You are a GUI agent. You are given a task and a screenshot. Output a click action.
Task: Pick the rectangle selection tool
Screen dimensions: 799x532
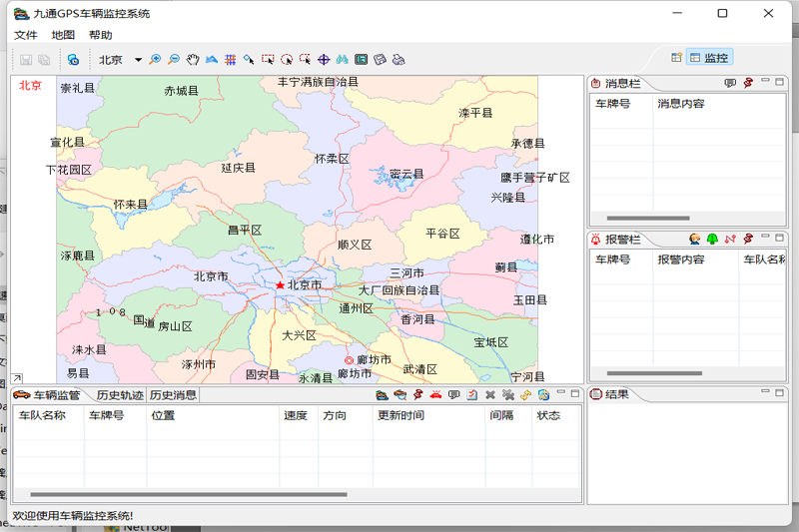(268, 60)
